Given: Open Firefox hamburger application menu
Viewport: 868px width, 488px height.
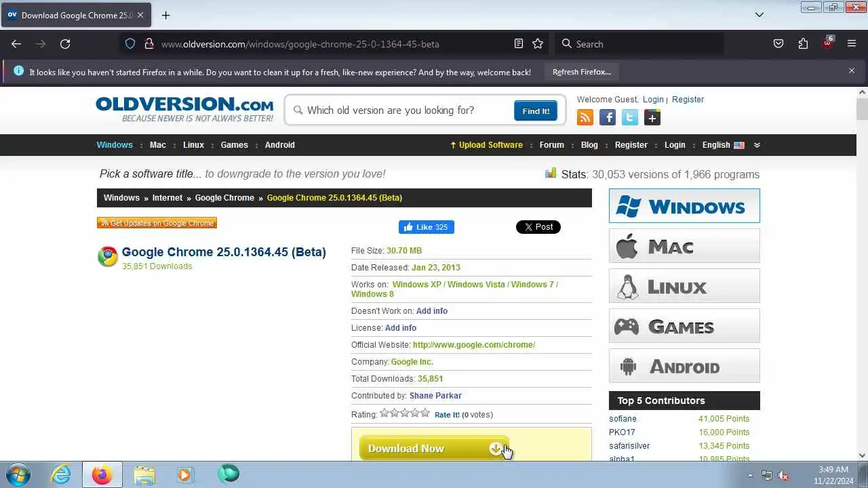Looking at the screenshot, I should click(x=852, y=43).
